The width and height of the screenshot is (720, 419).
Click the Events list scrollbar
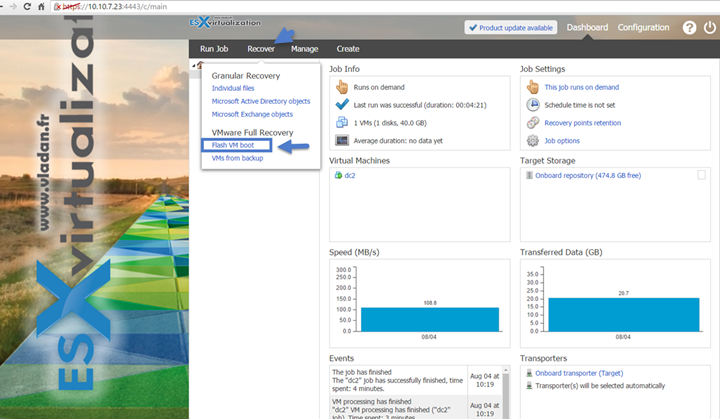click(x=506, y=396)
